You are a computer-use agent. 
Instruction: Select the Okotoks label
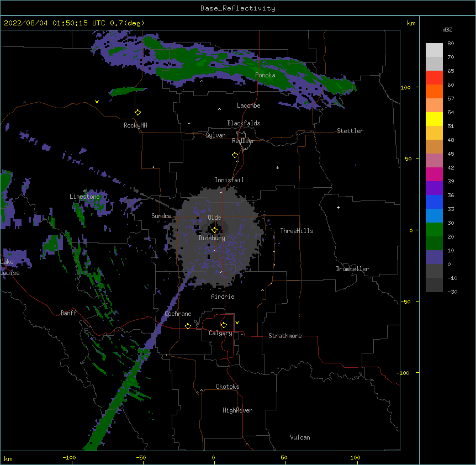point(228,387)
